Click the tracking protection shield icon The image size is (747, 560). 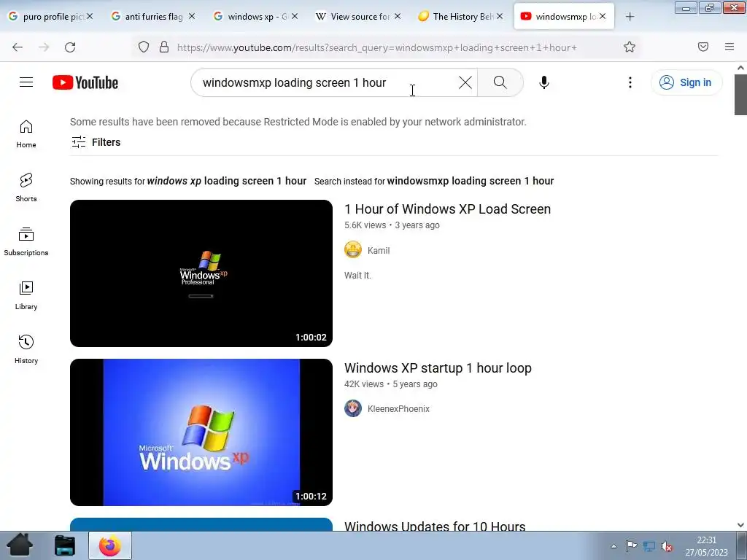[x=144, y=47]
